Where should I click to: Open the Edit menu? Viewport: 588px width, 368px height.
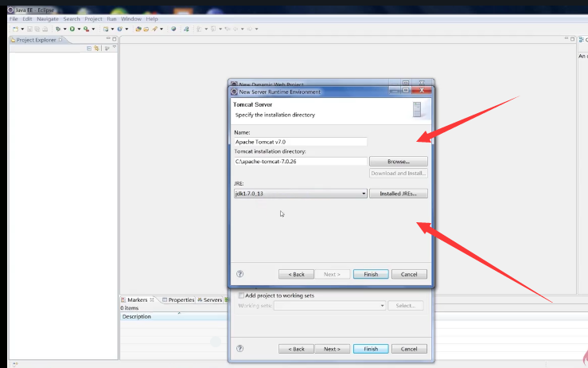click(x=27, y=19)
